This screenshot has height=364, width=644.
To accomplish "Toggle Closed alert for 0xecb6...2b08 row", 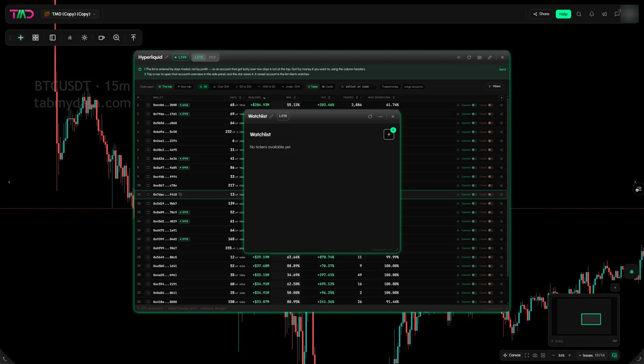I will [x=491, y=105].
